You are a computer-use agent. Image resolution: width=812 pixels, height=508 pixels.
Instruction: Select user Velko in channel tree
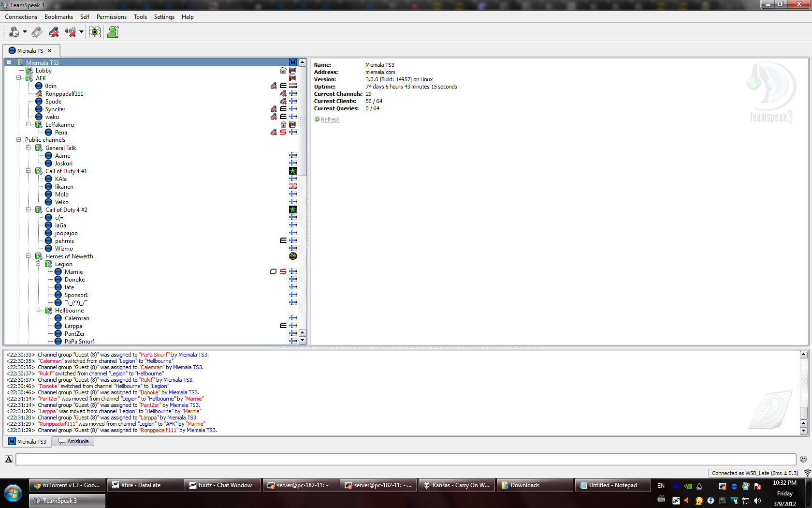tap(61, 202)
